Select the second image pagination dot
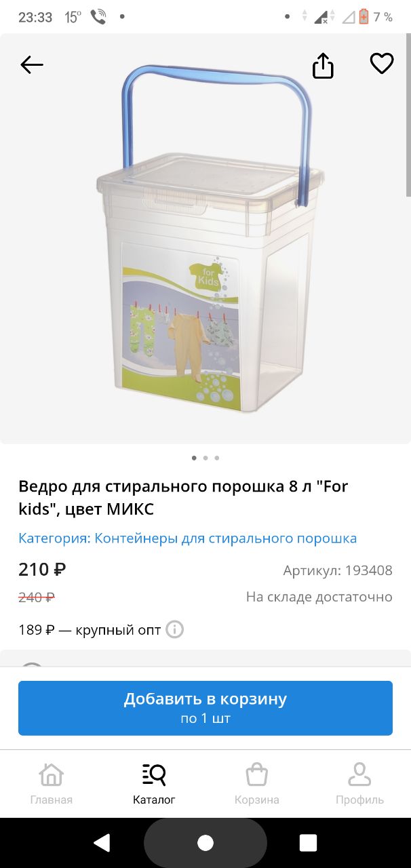 point(206,458)
